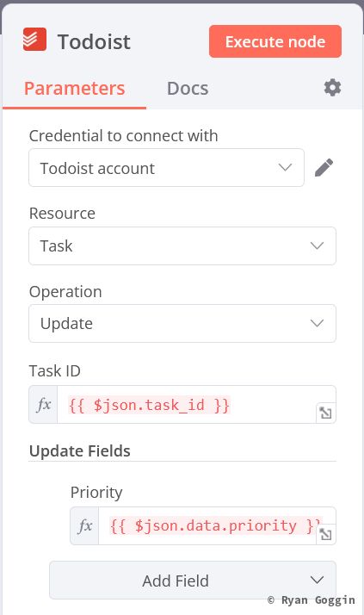Image resolution: width=364 pixels, height=615 pixels.
Task: Select the Parameters tab
Action: point(75,88)
